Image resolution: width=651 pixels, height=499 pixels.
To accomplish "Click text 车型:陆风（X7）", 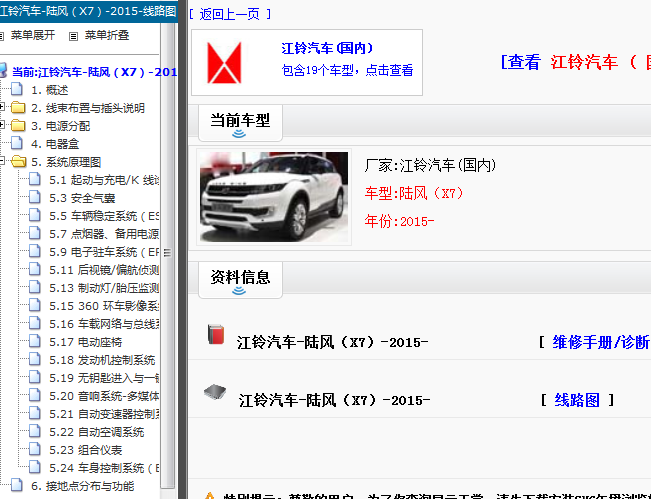I will tap(414, 193).
